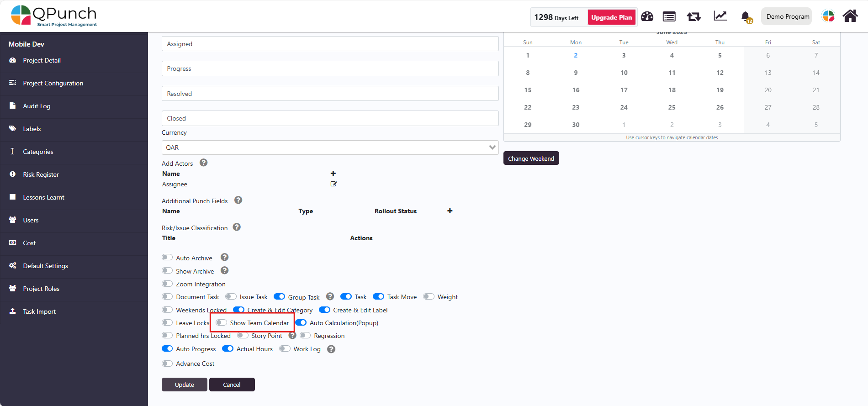Open help icon beside Show Archive
The height and width of the screenshot is (406, 868).
click(x=224, y=270)
